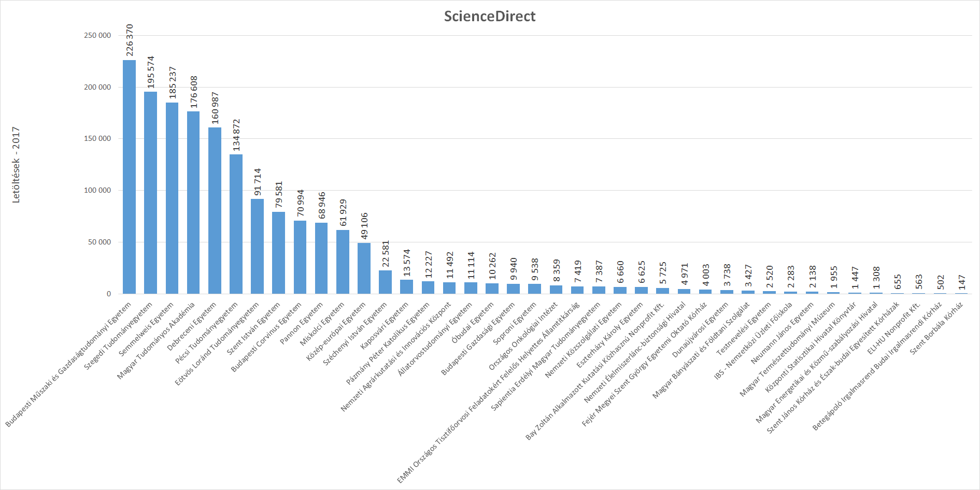This screenshot has width=980, height=490.
Task: Click the data label 68 946
Action: click(321, 206)
